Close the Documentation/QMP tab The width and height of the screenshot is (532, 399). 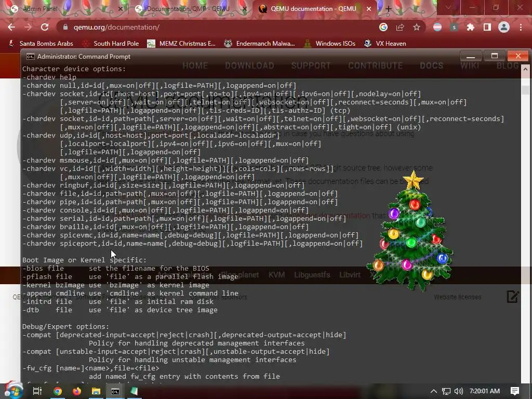244,9
